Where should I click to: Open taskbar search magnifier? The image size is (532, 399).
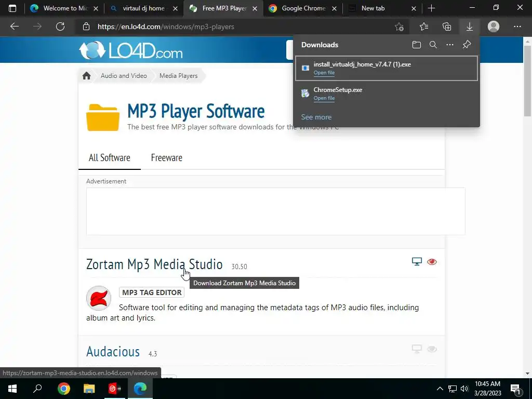tap(37, 389)
